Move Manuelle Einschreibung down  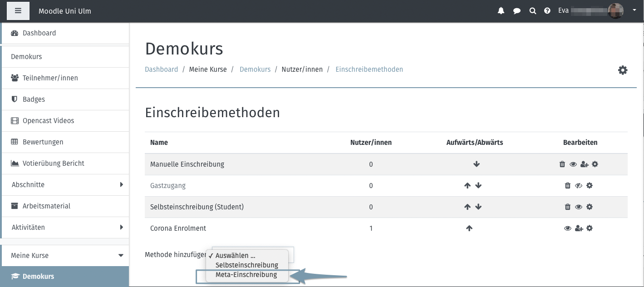pyautogui.click(x=476, y=164)
